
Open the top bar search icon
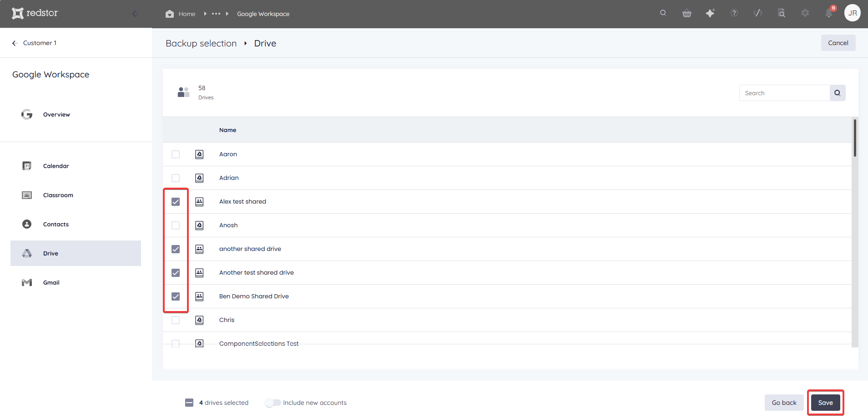(x=663, y=13)
